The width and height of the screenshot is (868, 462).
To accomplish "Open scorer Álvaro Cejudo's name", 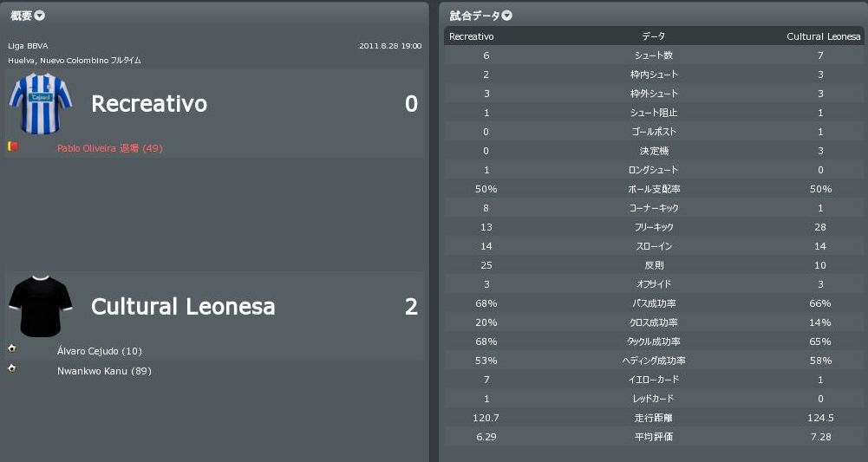I will (99, 351).
